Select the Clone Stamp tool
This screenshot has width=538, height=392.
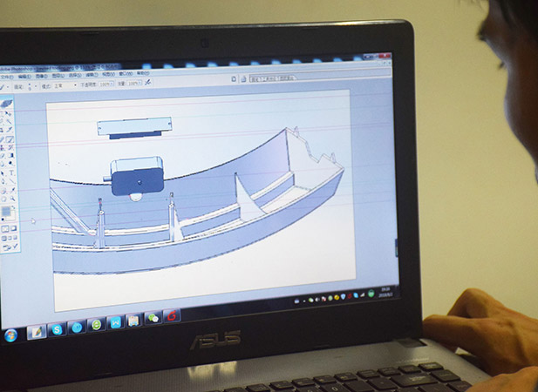pos(2,148)
